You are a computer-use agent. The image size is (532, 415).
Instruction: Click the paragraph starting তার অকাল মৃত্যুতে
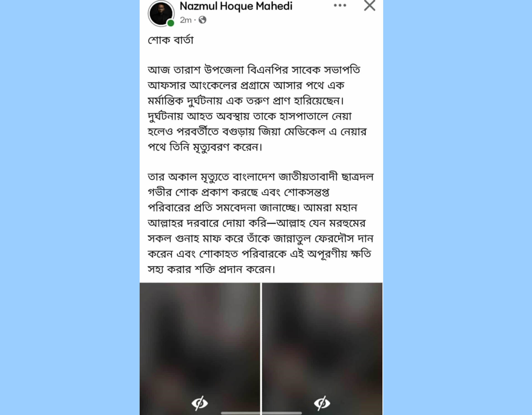coord(261,223)
